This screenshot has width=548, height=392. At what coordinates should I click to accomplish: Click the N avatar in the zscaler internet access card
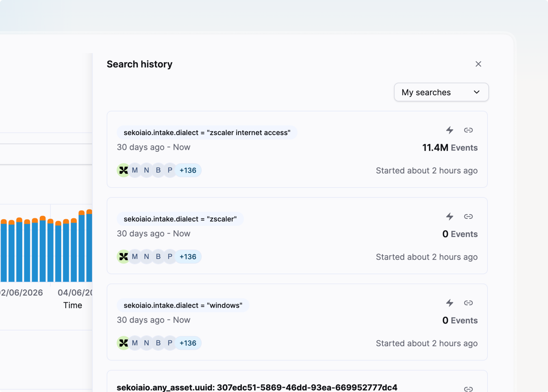(x=146, y=170)
